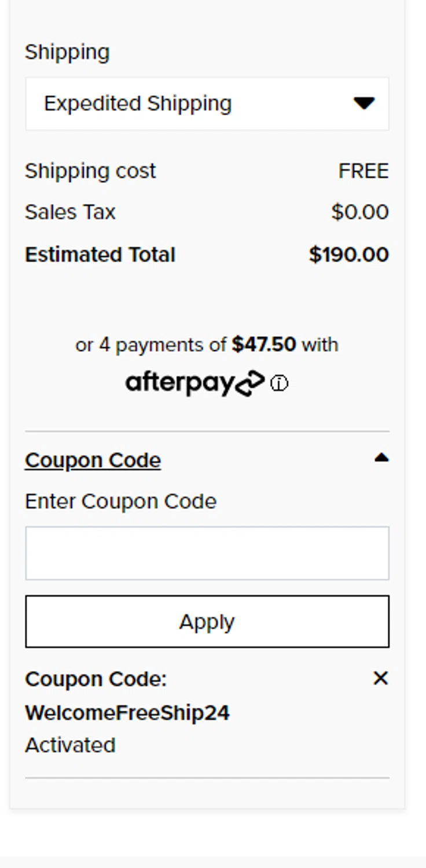The image size is (426, 868).
Task: Click the $0.00 sales tax amount
Action: (359, 212)
